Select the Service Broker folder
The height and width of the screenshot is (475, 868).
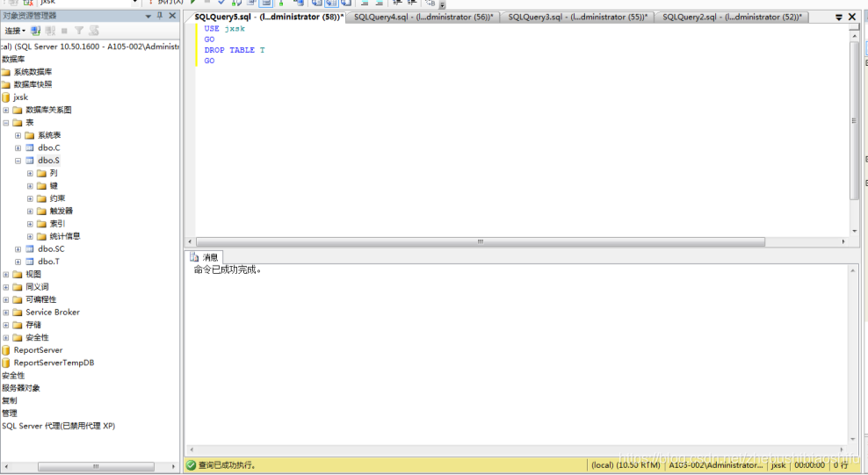point(53,313)
